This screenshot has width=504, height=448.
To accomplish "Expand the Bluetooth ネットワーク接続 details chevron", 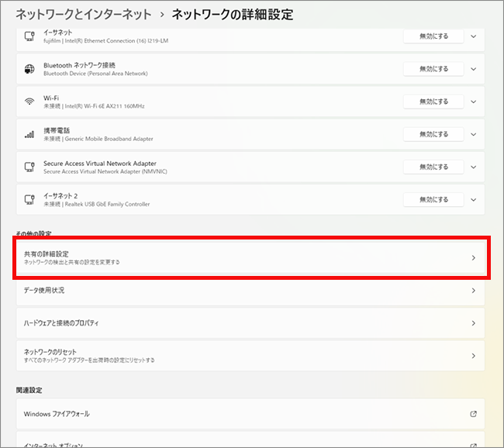I will 474,69.
